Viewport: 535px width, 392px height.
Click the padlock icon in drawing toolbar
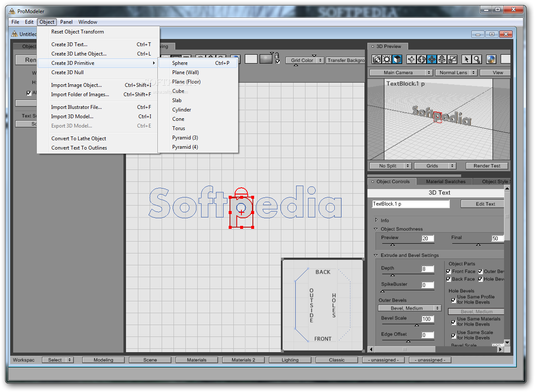(277, 55)
